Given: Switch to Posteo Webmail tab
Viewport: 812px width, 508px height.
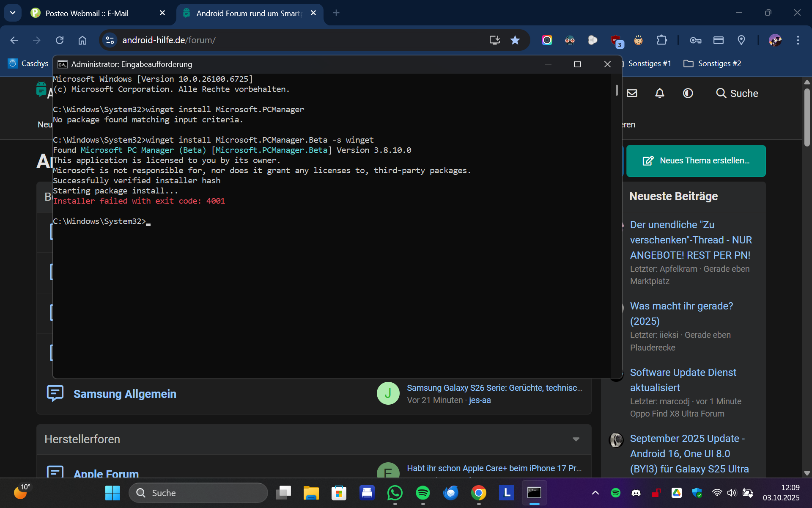Looking at the screenshot, I should click(x=87, y=13).
